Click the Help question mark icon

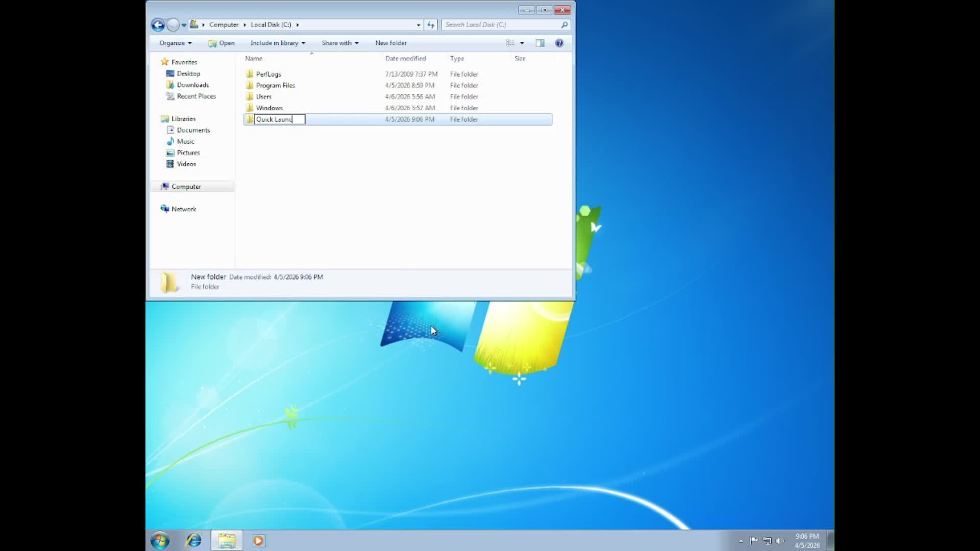click(559, 43)
